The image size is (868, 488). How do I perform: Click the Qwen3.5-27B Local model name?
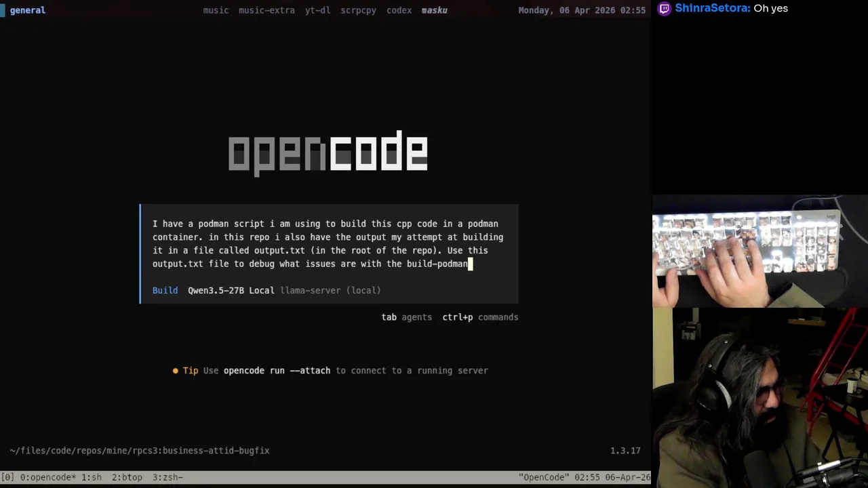(231, 290)
